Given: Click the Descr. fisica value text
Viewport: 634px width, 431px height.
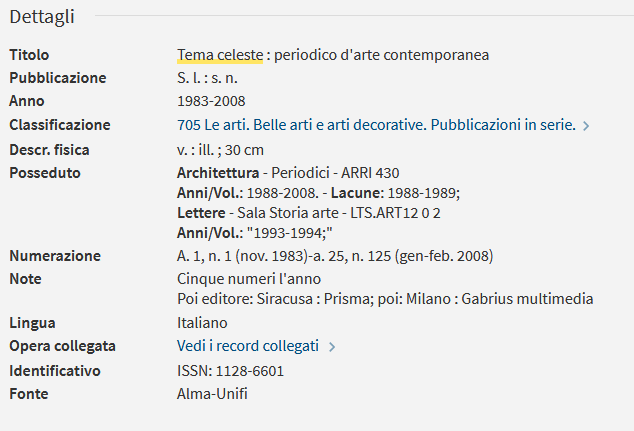Looking at the screenshot, I should 220,150.
